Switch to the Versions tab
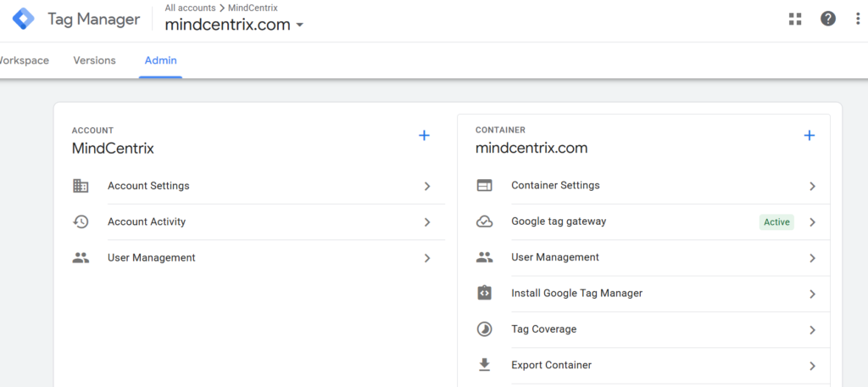 pos(95,60)
